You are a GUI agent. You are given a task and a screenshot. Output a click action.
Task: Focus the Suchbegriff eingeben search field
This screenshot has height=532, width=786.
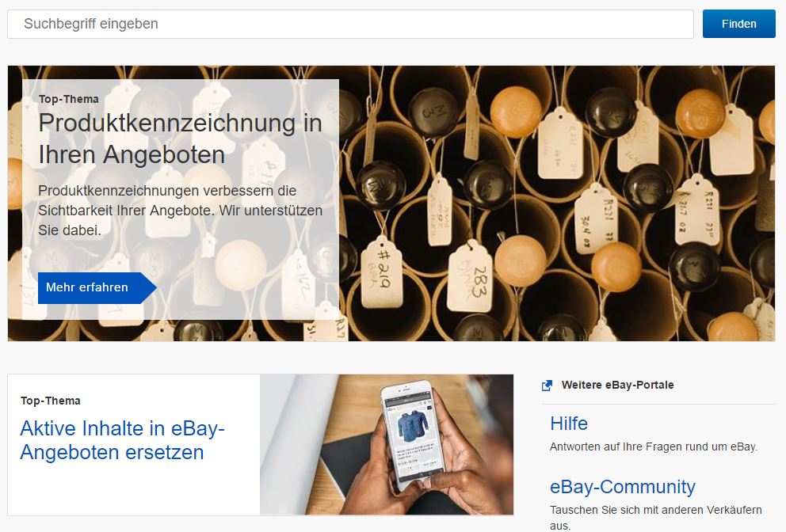point(350,24)
